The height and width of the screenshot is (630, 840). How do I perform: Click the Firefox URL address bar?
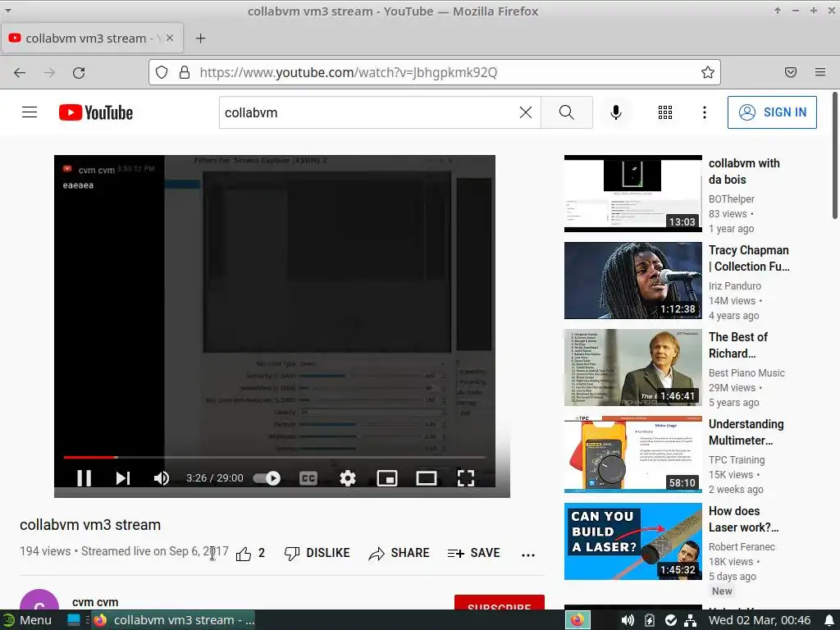[x=434, y=72]
